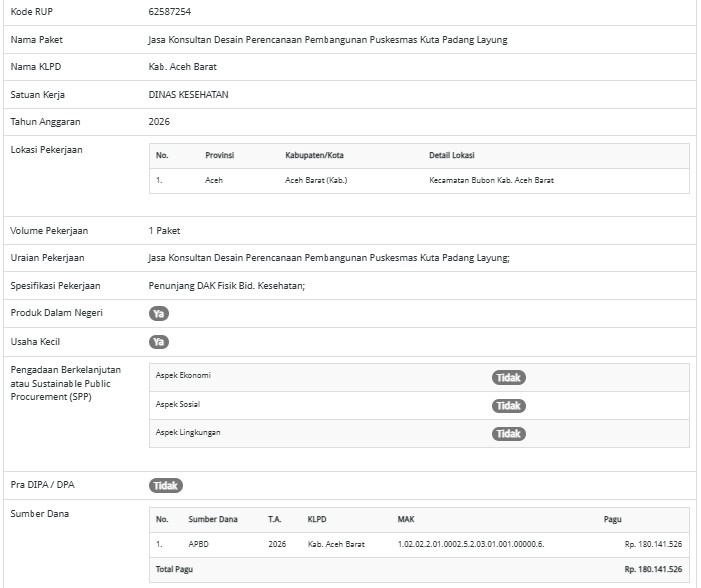701x588 pixels.
Task: Toggle the Ya badge for Produk Dalam Negeri
Action: [159, 313]
